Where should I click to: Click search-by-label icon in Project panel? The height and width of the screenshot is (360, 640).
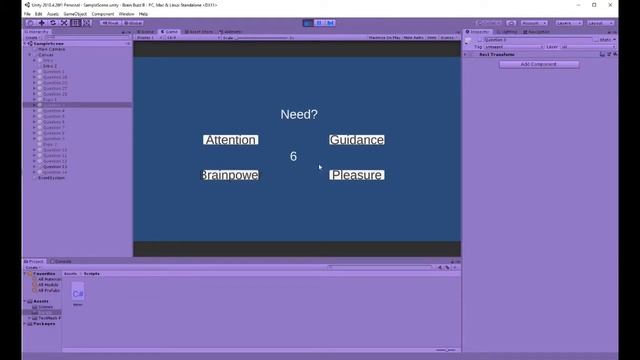click(x=447, y=268)
